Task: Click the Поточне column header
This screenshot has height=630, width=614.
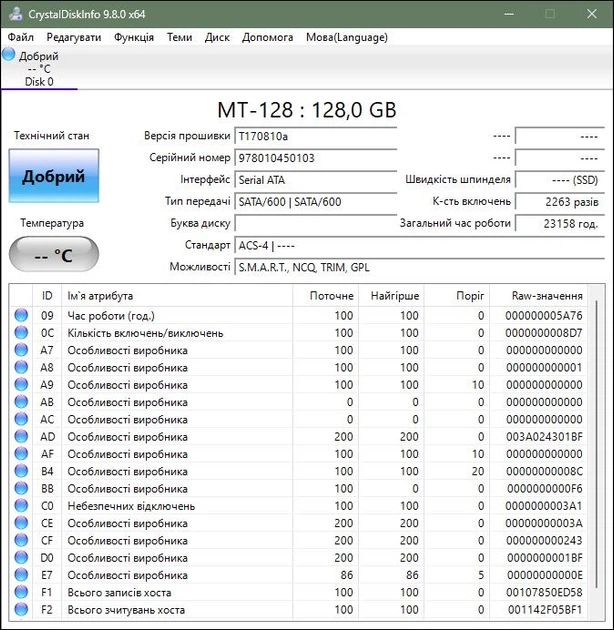Action: [x=325, y=296]
